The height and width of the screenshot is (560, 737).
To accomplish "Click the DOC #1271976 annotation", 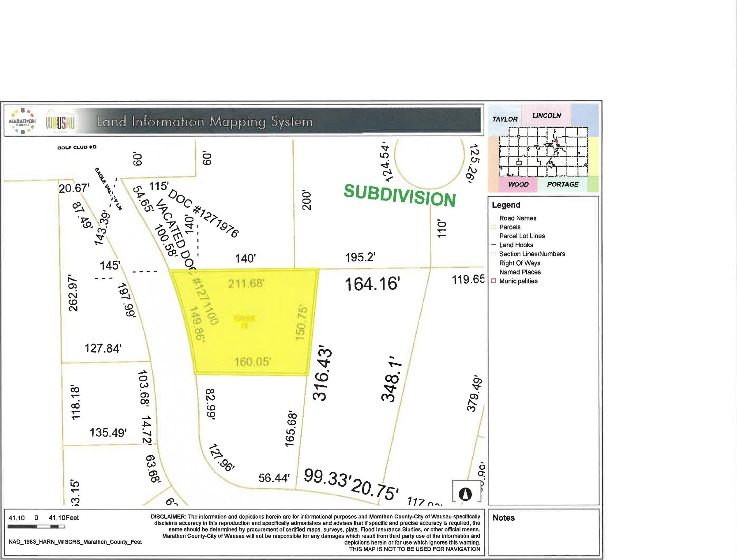I will pyautogui.click(x=204, y=214).
